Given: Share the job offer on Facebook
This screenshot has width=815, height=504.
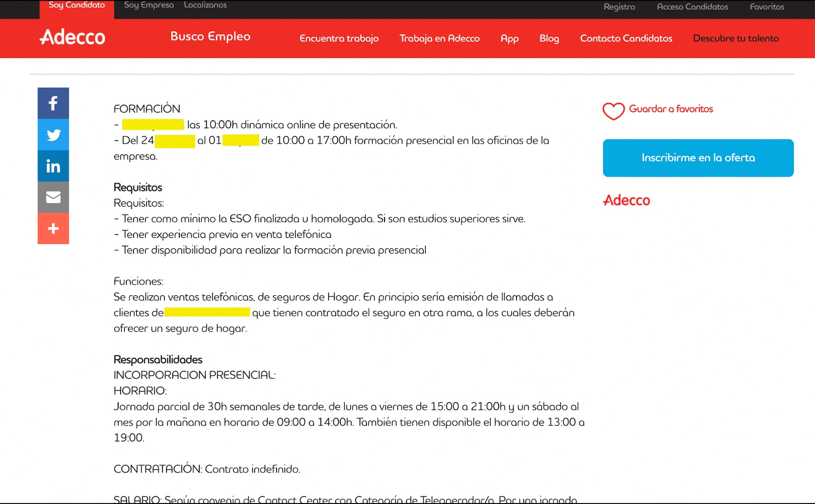Looking at the screenshot, I should click(x=53, y=103).
